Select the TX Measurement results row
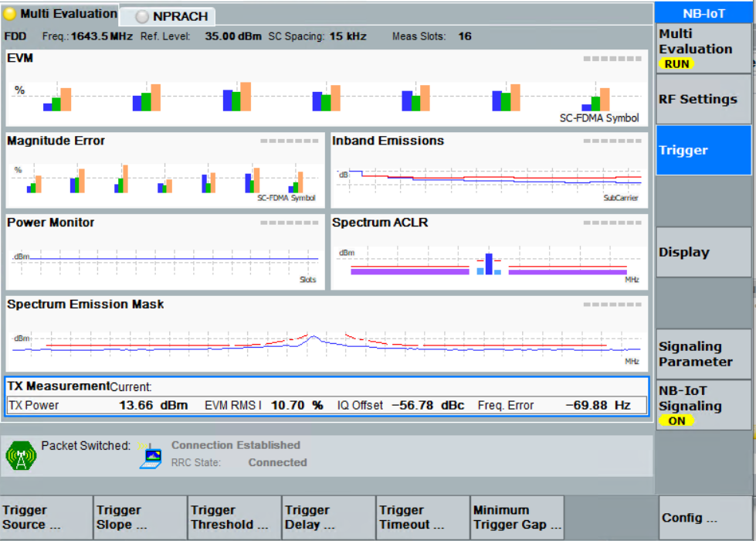The height and width of the screenshot is (541, 756). 327,405
